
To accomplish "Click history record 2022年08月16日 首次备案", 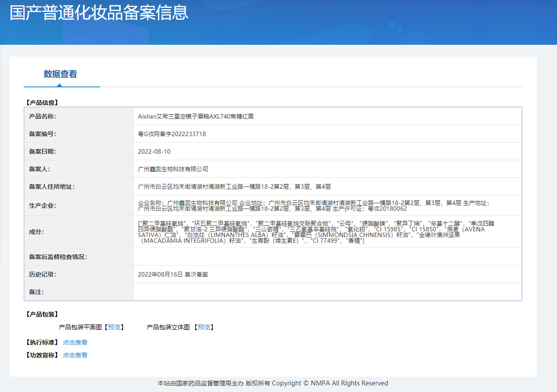I will pyautogui.click(x=173, y=274).
